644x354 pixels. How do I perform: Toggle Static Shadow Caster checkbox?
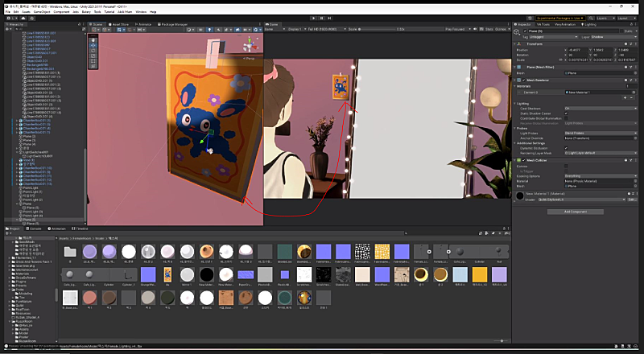[x=566, y=113]
